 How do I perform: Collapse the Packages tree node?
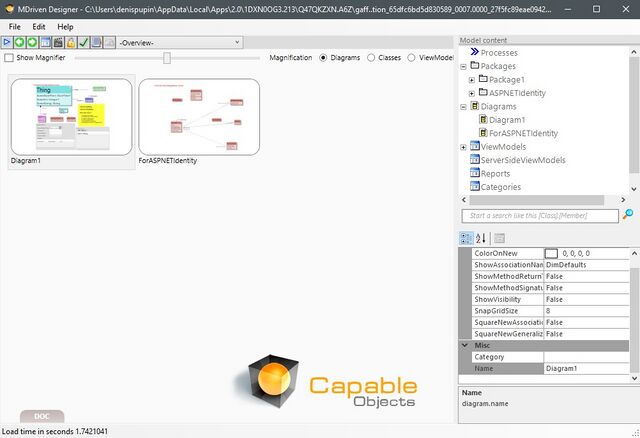coord(463,66)
